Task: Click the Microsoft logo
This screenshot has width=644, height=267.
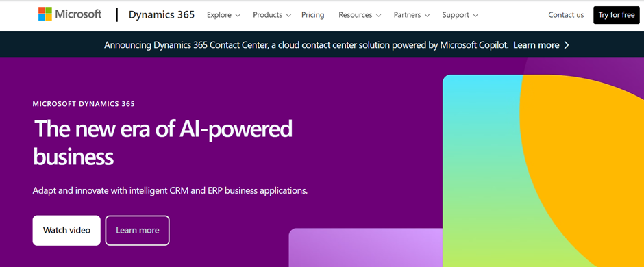Action: 70,14
